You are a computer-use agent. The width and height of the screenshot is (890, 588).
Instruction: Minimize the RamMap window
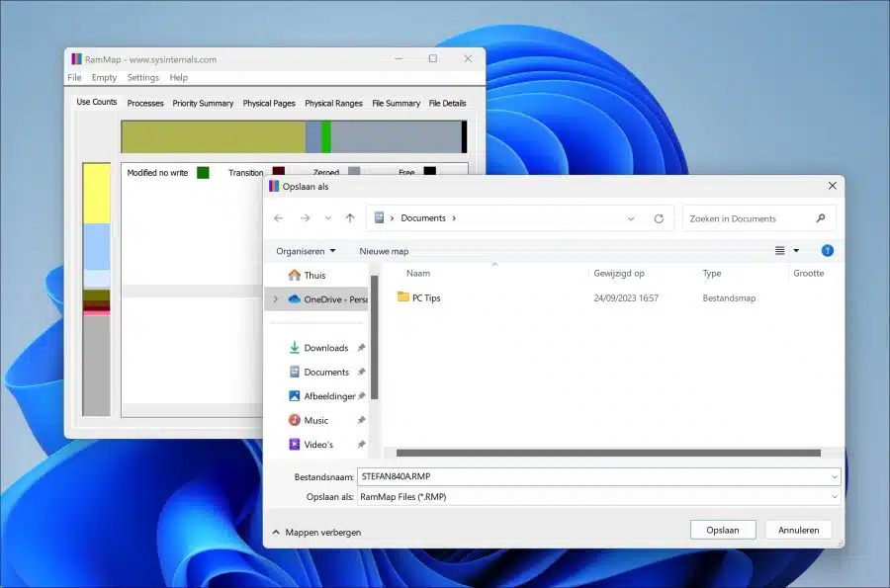pyautogui.click(x=399, y=58)
